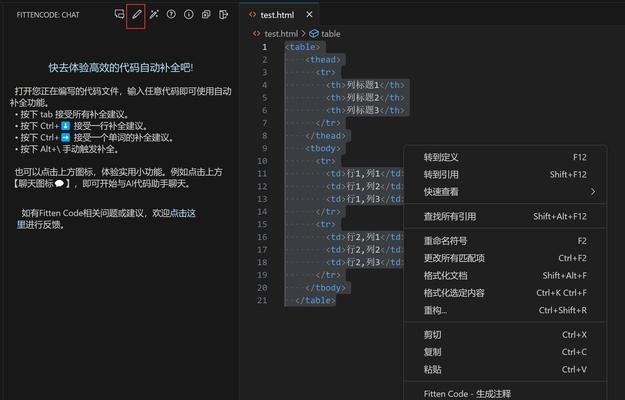Click 粘贴 in the context menu
Screen dimensions: 625x400
pos(505,370)
